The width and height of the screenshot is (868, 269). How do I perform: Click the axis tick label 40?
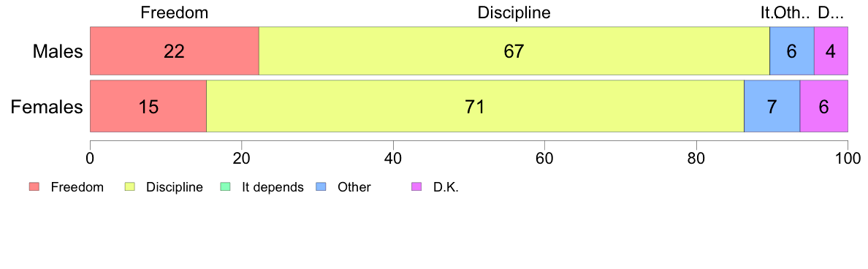(393, 157)
